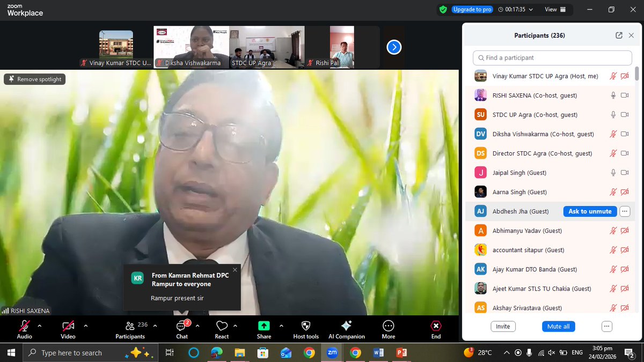Open the meeting timer dropdown near 00:17:35
The width and height of the screenshot is (644, 362).
[x=531, y=9]
